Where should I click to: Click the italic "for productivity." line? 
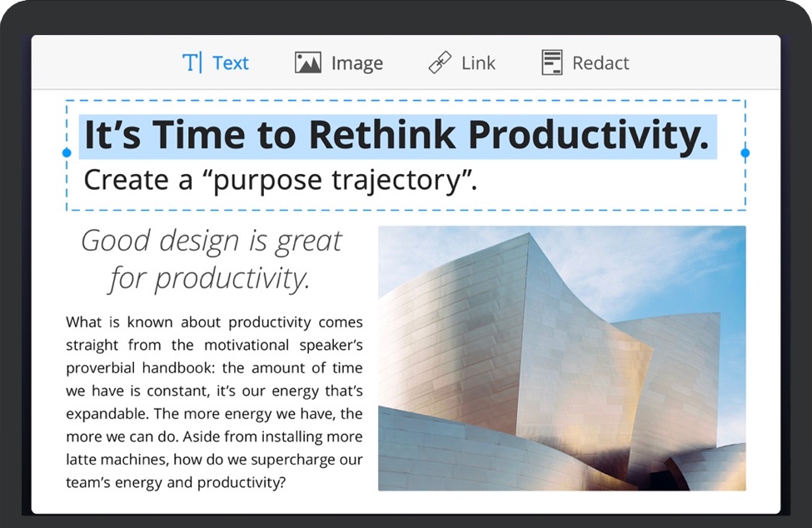210,278
